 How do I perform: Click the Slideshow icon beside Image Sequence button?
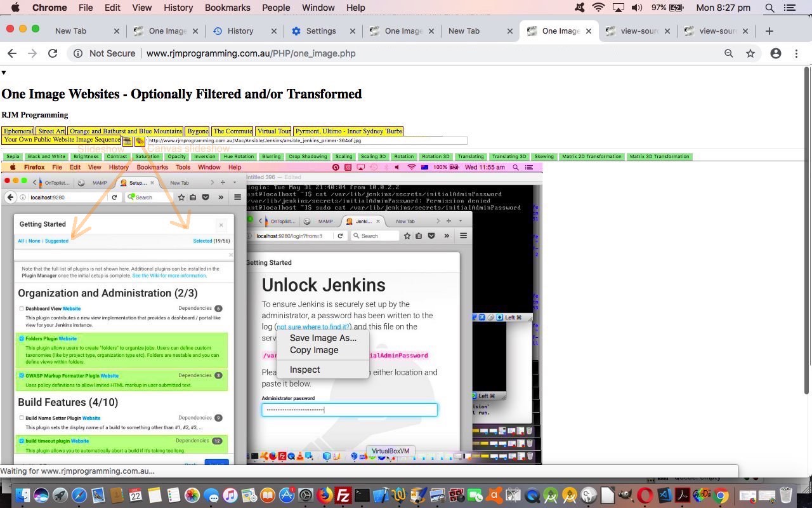pos(127,141)
